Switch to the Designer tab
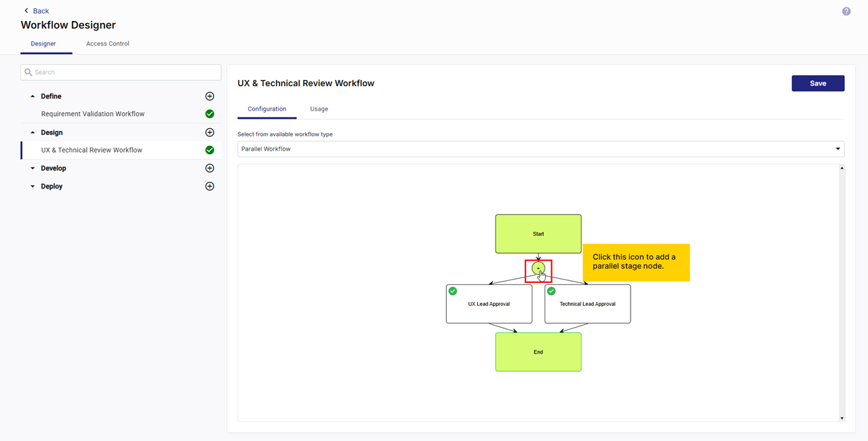 click(43, 43)
